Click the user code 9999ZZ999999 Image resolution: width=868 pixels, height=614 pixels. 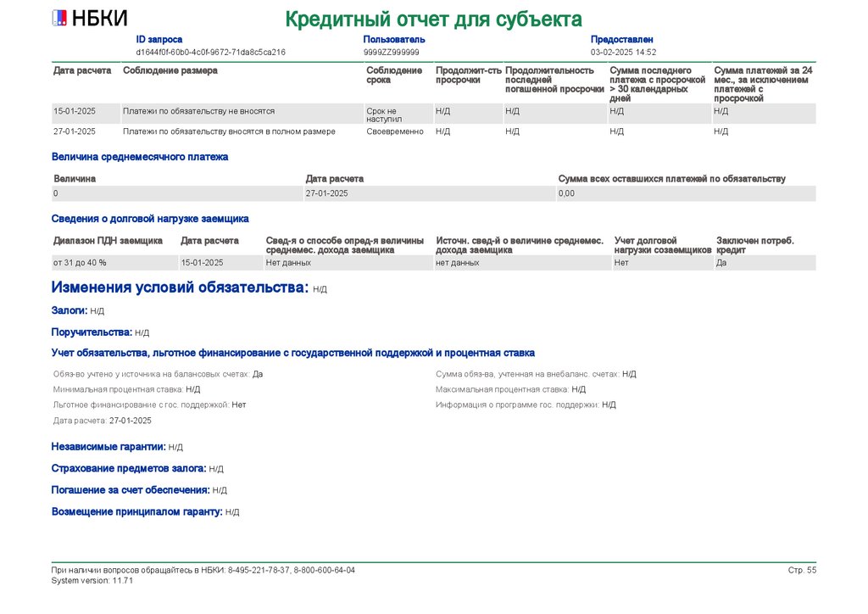[x=391, y=53]
